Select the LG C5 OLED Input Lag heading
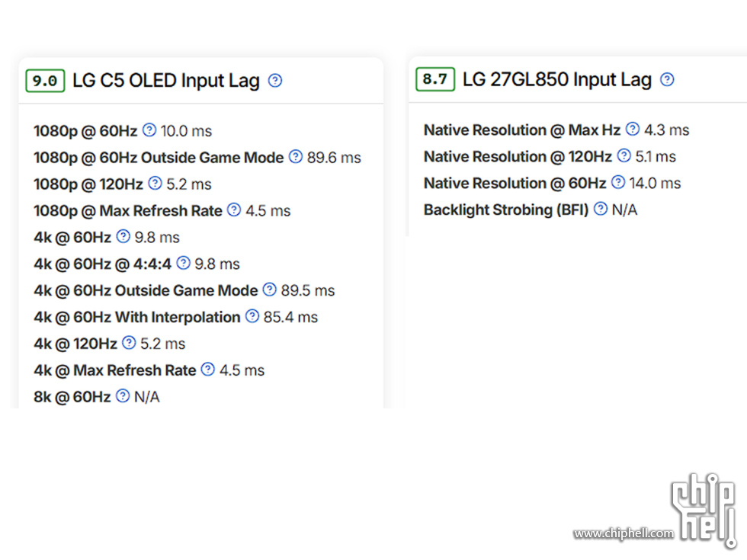Viewport: 747px width, 560px height. (x=166, y=81)
